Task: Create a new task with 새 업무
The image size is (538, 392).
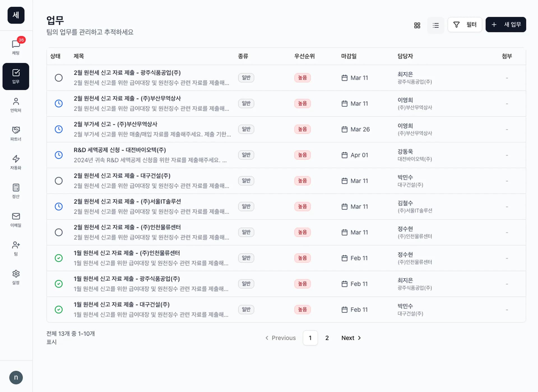Action: [505, 25]
